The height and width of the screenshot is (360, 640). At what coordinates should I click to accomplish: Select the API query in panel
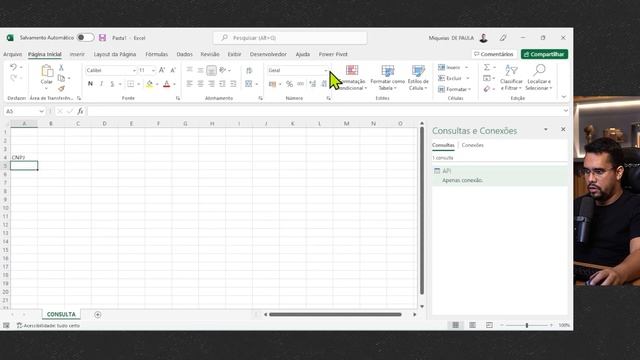[x=500, y=176]
